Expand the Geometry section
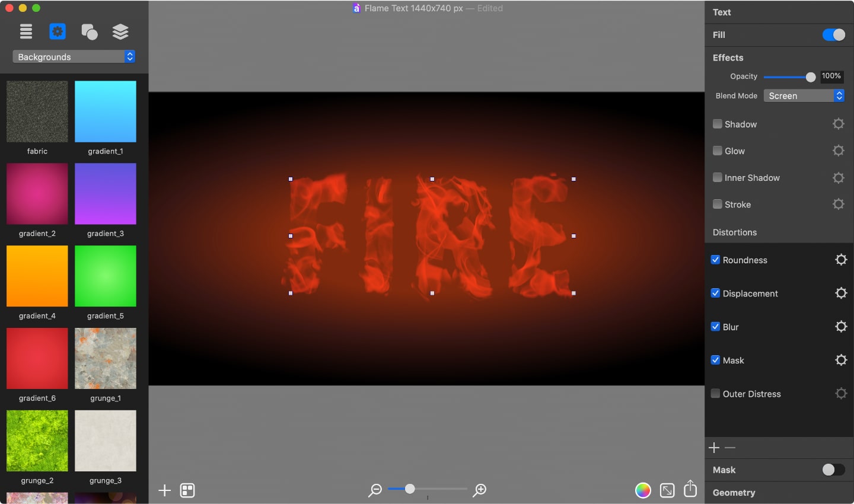Image resolution: width=854 pixels, height=504 pixels. [734, 492]
